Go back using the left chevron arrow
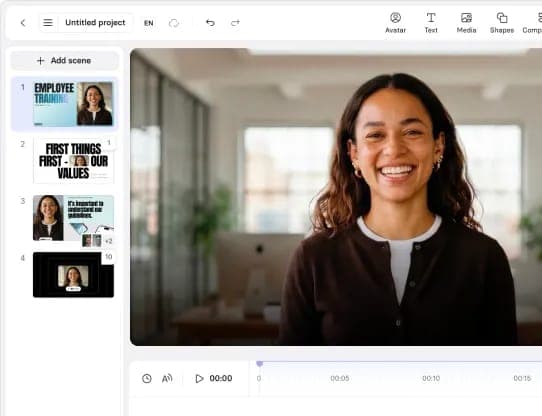 23,23
